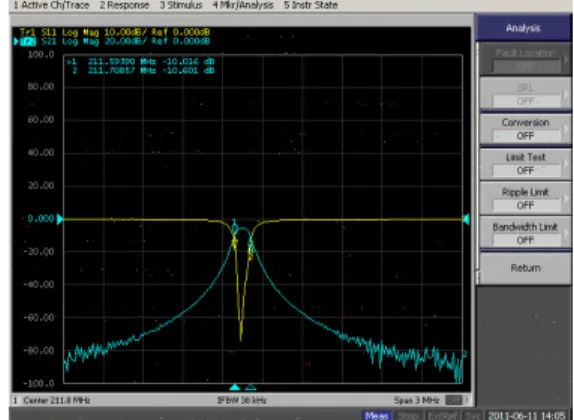Click the 100.0 top scale label
Screen dimensions: 574x420
tap(41, 55)
